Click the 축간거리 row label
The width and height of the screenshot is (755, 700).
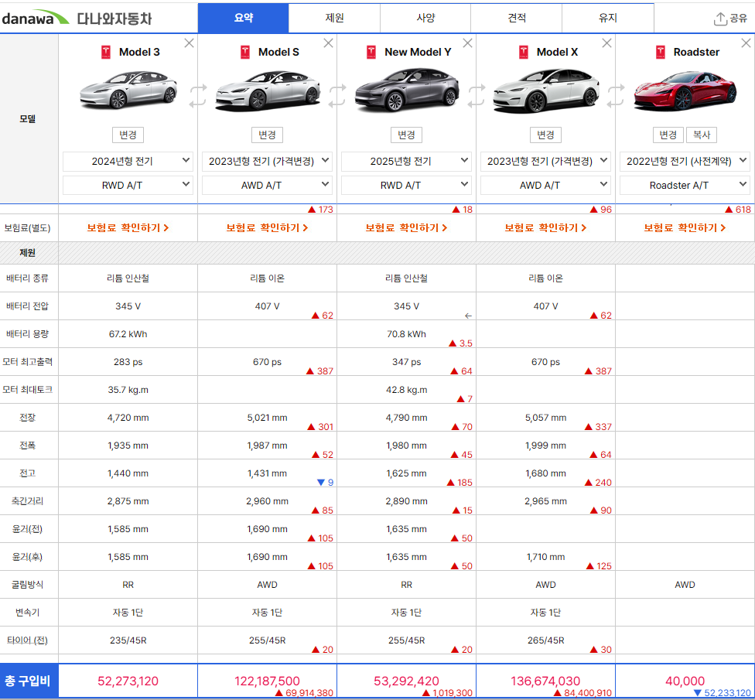click(x=27, y=501)
